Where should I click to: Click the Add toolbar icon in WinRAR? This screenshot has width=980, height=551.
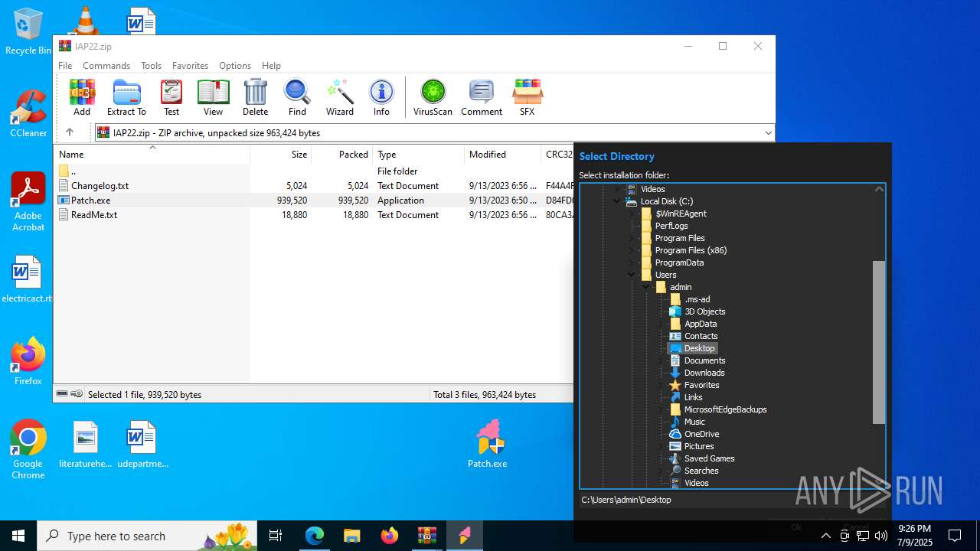point(82,97)
